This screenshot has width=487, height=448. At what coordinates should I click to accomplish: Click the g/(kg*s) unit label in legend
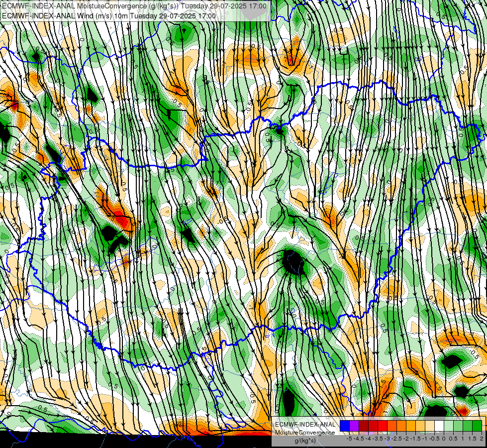pos(305,441)
